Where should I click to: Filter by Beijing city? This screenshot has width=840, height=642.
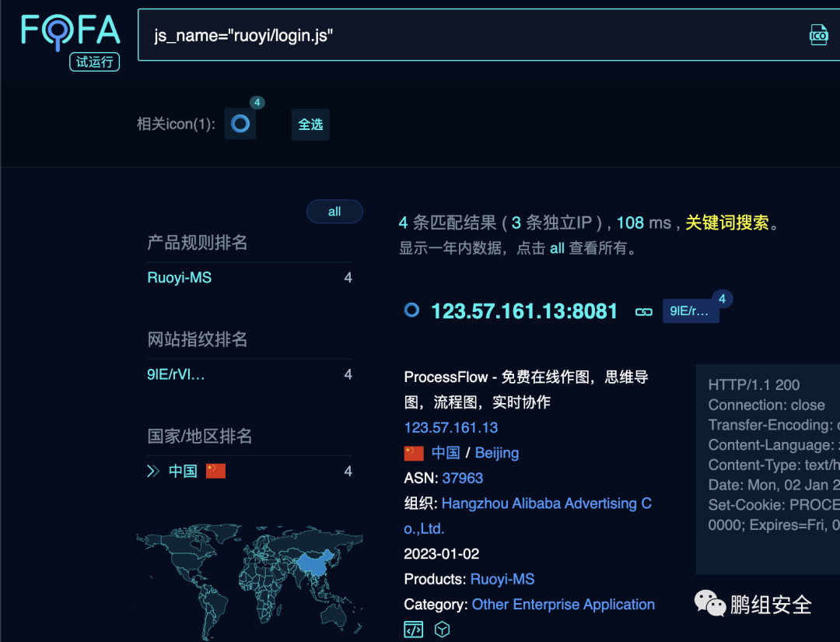click(x=496, y=454)
